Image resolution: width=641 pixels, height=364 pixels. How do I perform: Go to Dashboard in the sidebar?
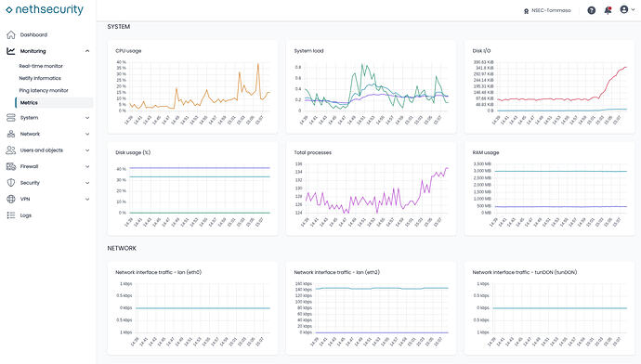pyautogui.click(x=34, y=34)
